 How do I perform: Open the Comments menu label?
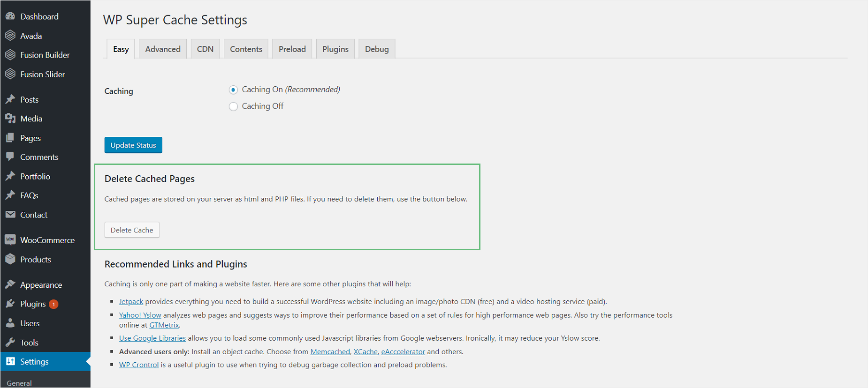coord(39,157)
